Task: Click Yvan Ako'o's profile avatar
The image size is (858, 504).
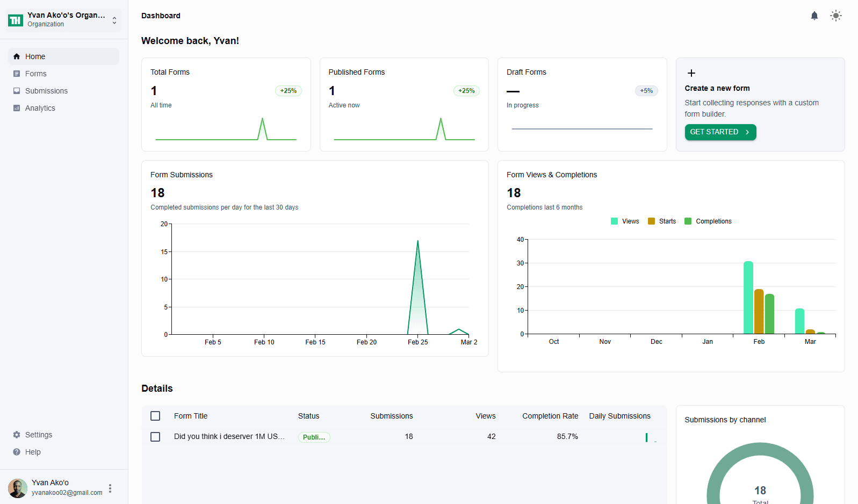Action: pyautogui.click(x=18, y=488)
